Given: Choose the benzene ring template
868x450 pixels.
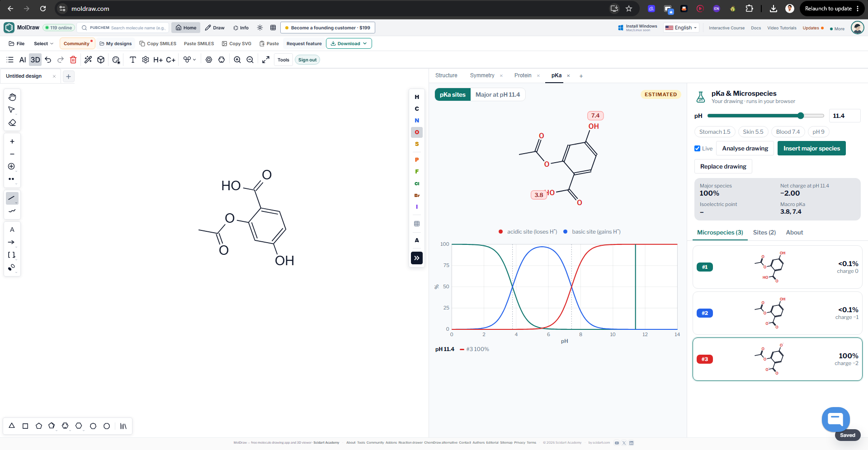Looking at the screenshot, I should 65,426.
